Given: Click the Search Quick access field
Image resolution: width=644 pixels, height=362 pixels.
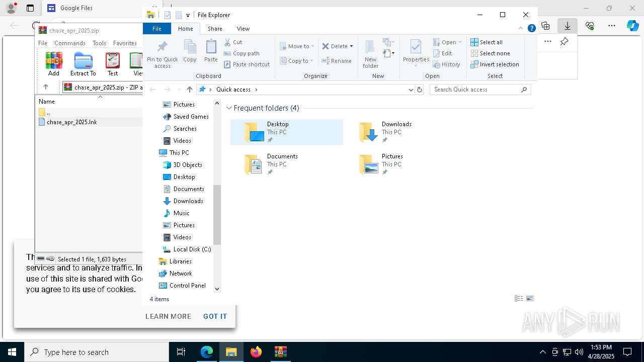Looking at the screenshot, I should pos(480,89).
